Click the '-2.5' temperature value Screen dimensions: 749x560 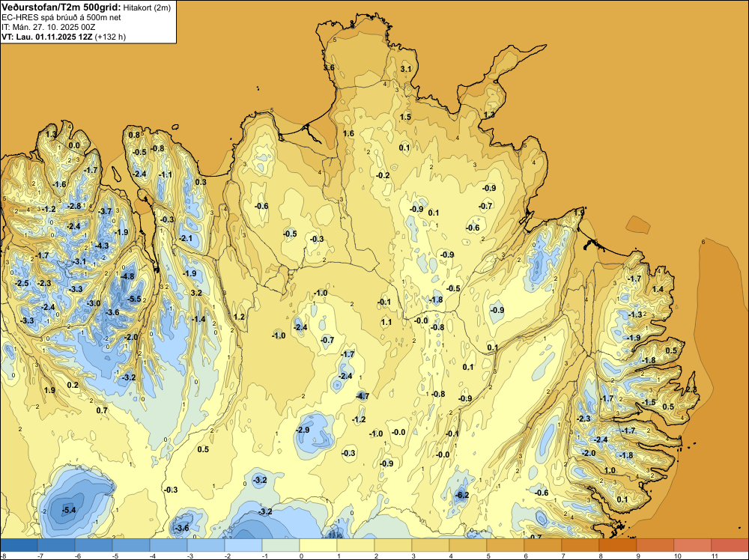[x=22, y=283]
